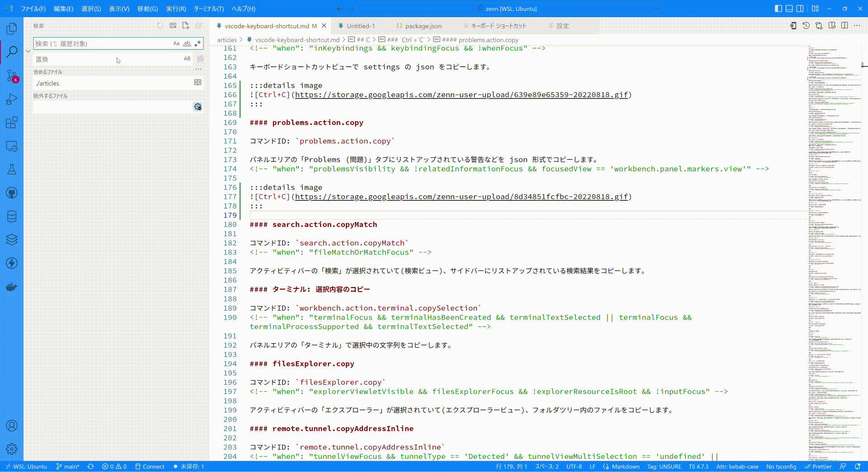This screenshot has width=868, height=472.
Task: Toggle match case in search box
Action: (176, 43)
